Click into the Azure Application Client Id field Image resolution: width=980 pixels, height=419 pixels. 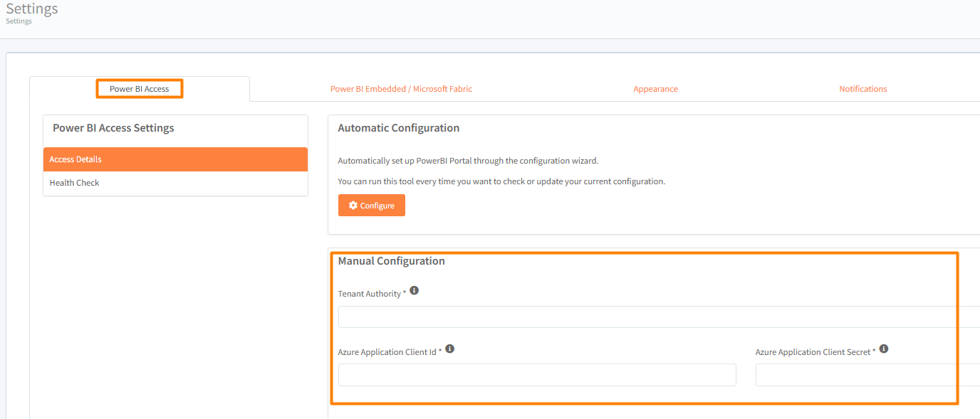point(537,375)
